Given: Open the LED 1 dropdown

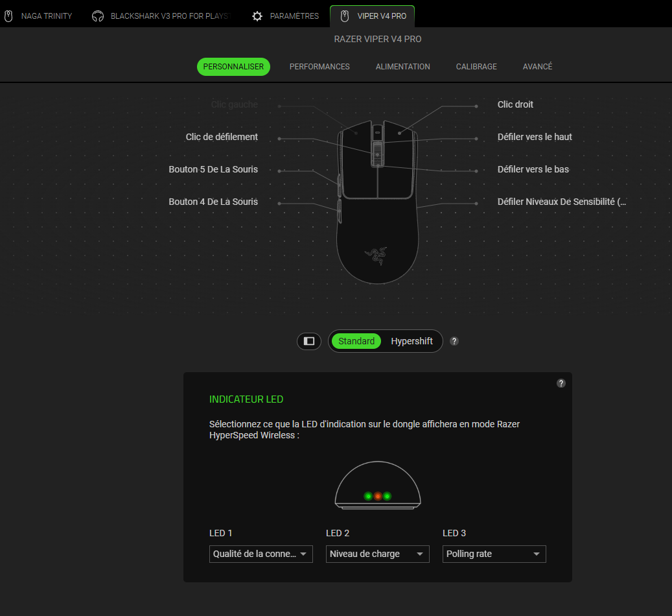Looking at the screenshot, I should [x=261, y=554].
